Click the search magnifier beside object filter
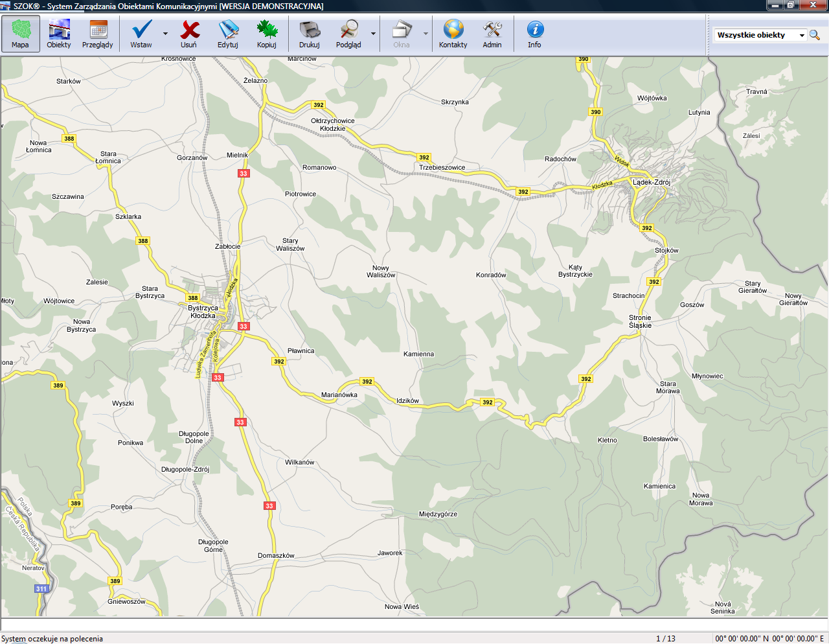This screenshot has width=829, height=644. [815, 35]
